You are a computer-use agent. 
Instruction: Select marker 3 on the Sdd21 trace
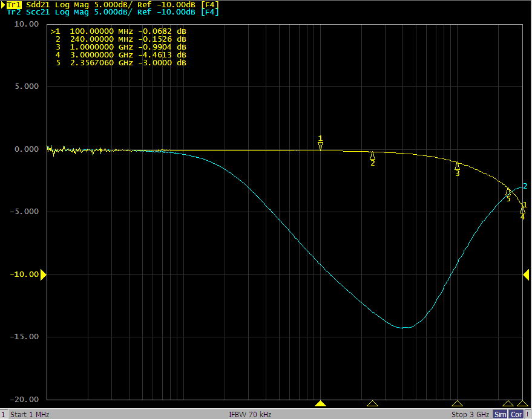tap(458, 166)
